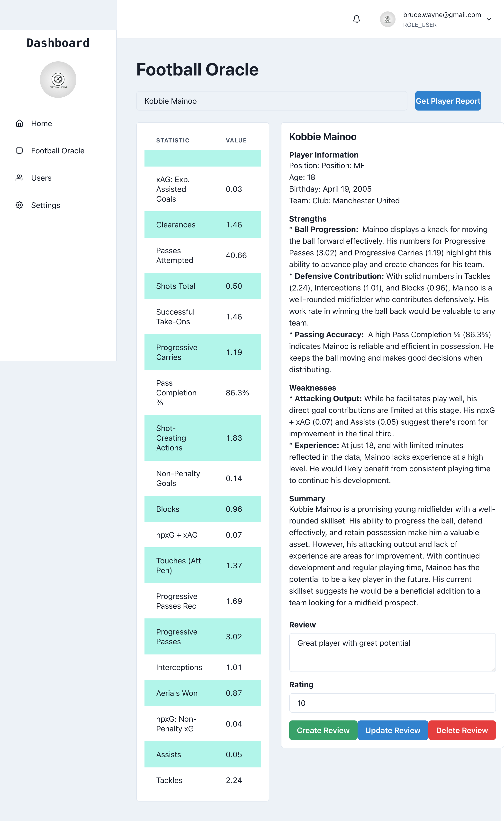Click the Users people icon
The width and height of the screenshot is (504, 821).
point(19,178)
